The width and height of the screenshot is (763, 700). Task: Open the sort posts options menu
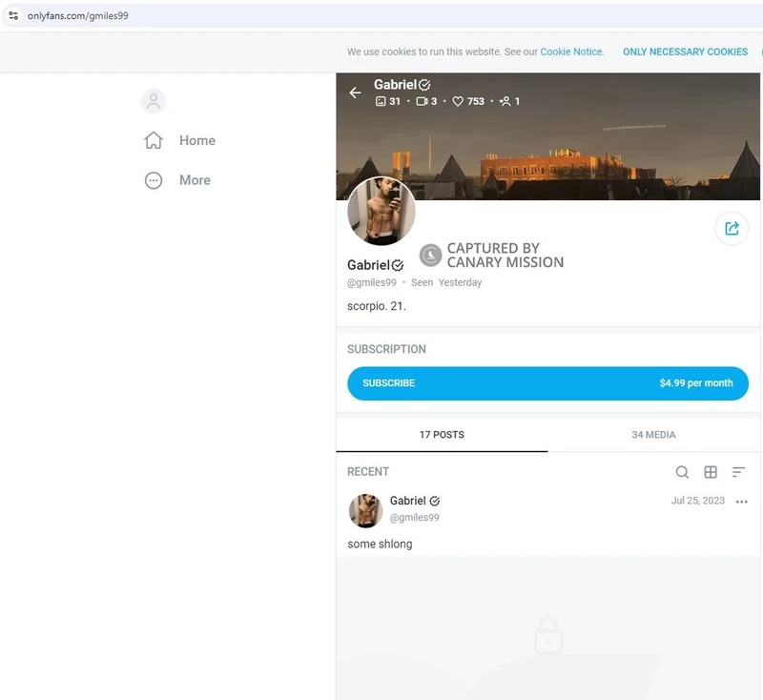[x=738, y=472]
